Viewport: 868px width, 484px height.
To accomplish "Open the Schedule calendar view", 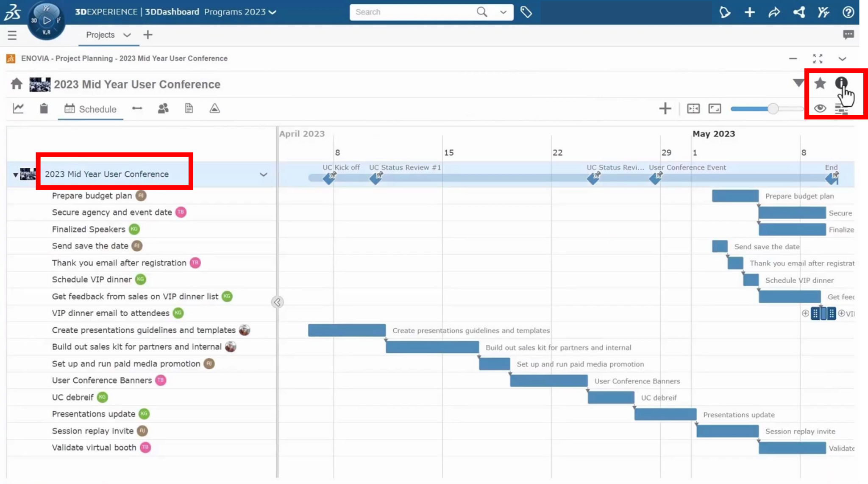I will pyautogui.click(x=90, y=109).
